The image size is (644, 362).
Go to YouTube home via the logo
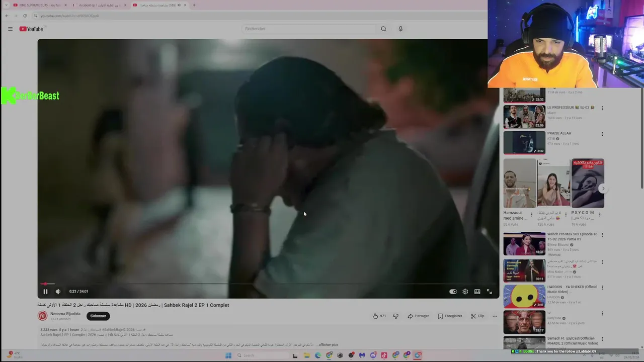click(x=31, y=29)
